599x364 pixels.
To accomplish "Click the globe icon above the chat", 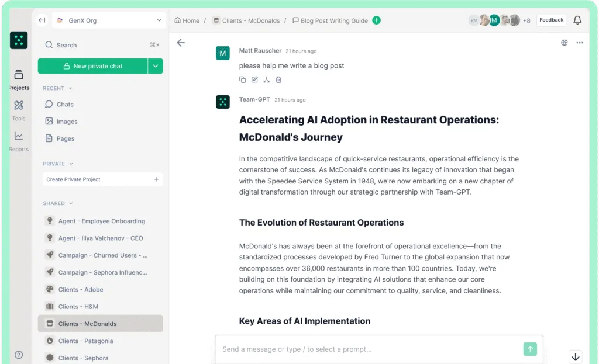I will click(564, 43).
